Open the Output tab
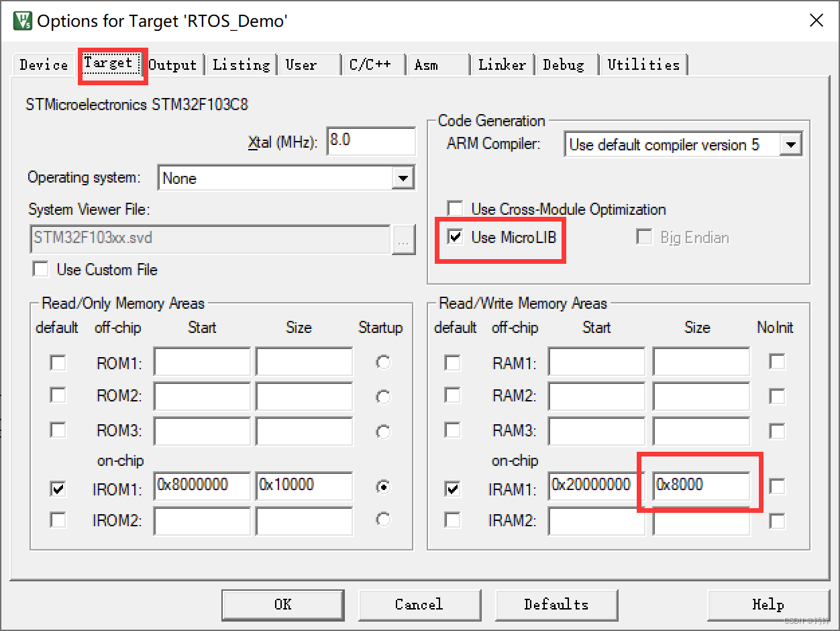 [x=173, y=64]
